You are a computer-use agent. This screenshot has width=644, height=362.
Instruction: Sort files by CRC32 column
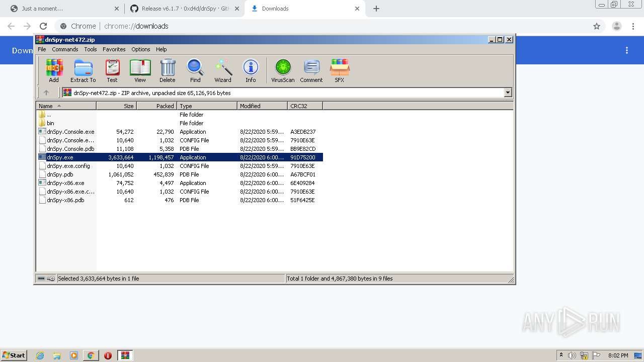pyautogui.click(x=305, y=106)
